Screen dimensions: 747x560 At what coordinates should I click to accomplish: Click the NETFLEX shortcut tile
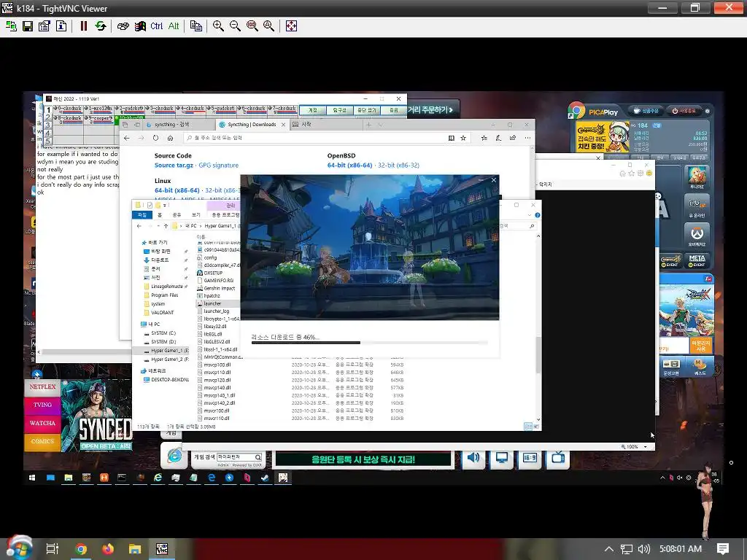(x=42, y=387)
